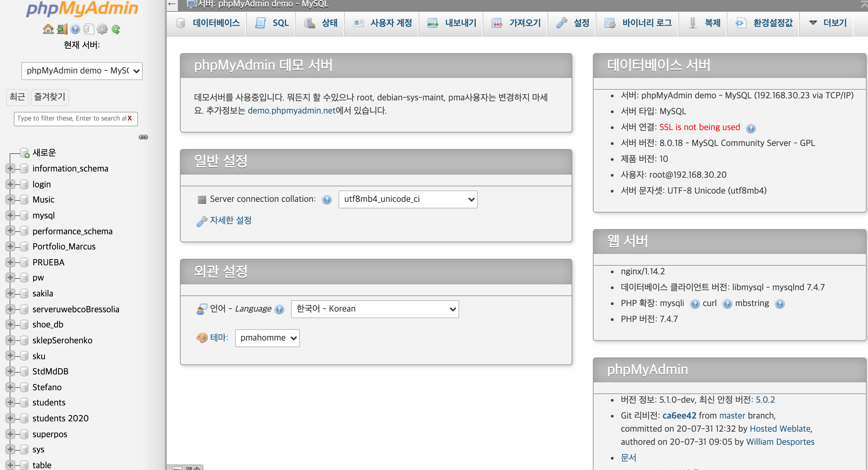Click the theme palette icon
Screen dimensions: 868x470
pyautogui.click(x=202, y=337)
